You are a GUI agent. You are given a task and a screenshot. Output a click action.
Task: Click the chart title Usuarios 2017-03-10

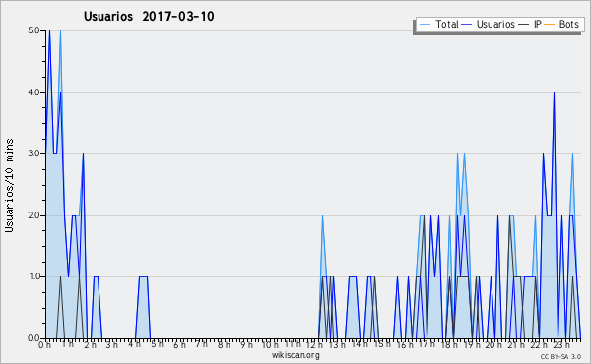coord(149,17)
